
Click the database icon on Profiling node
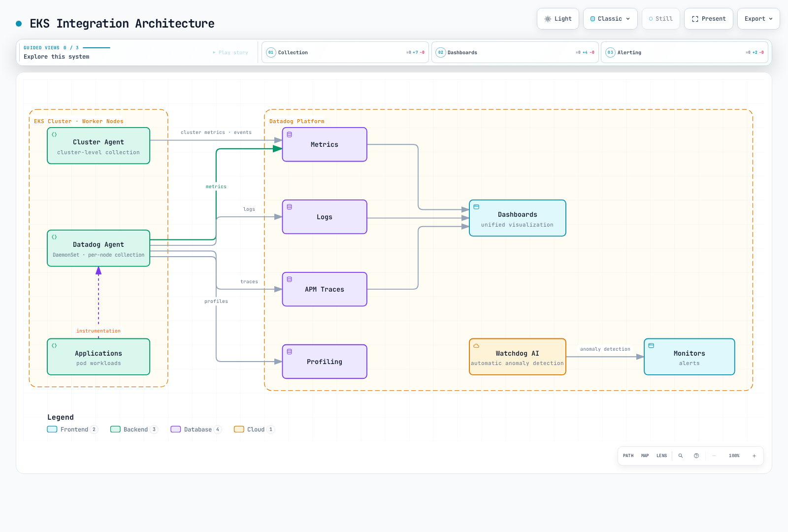point(290,352)
